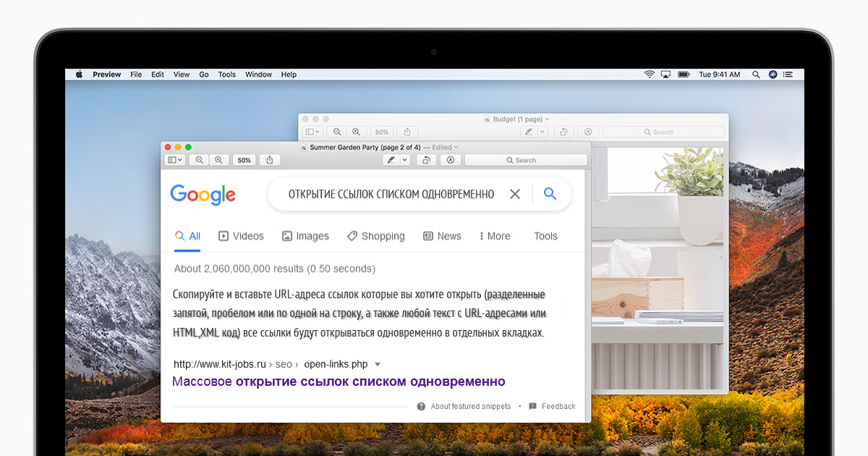This screenshot has height=456, width=868.
Task: Open Spotlight search in menu bar
Action: pos(756,75)
